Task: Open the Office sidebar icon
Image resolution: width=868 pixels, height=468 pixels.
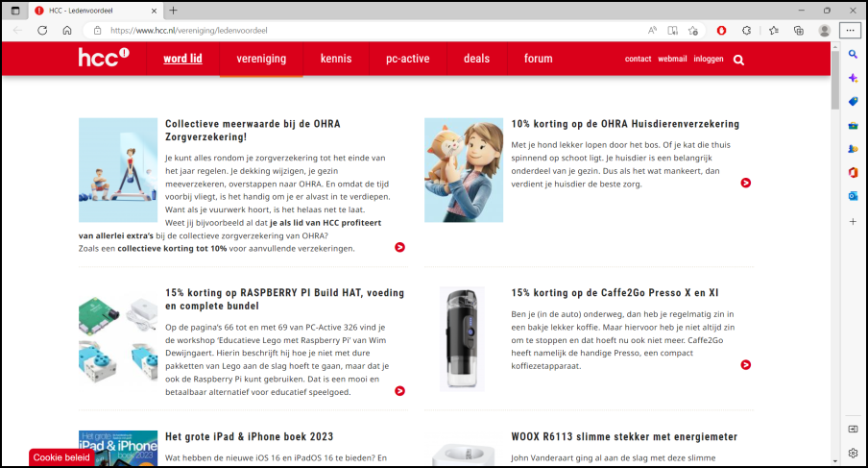Action: pyautogui.click(x=853, y=173)
